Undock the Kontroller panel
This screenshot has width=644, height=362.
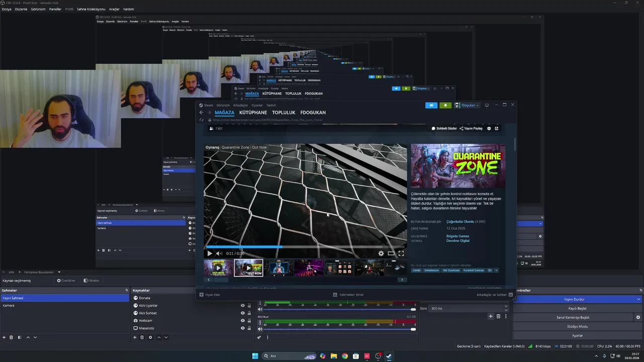(640, 290)
